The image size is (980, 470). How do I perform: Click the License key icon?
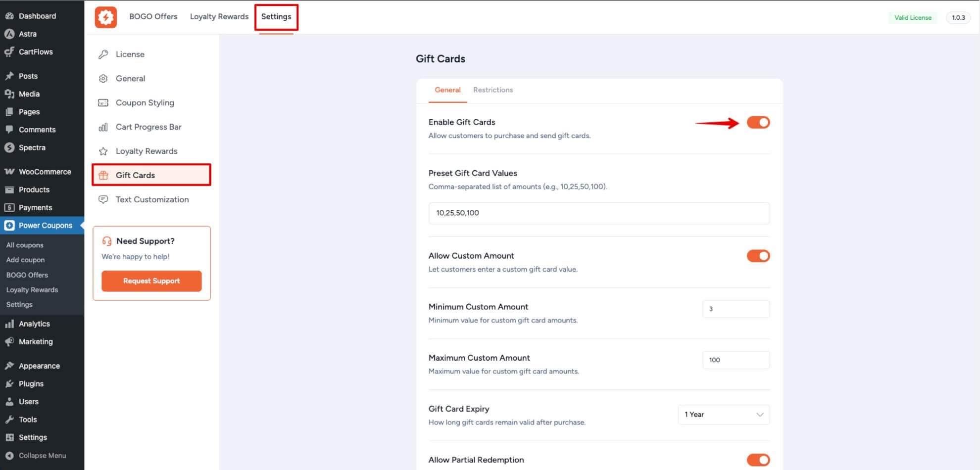tap(103, 54)
